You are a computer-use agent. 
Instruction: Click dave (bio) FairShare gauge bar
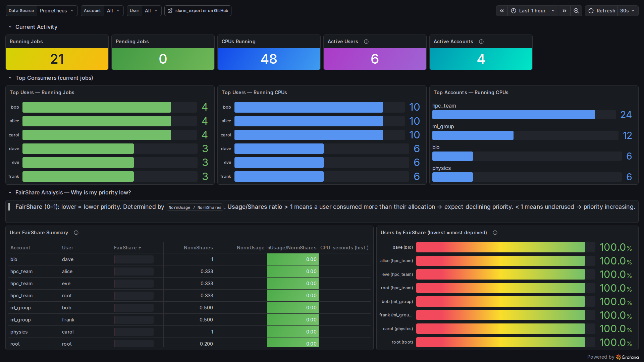pyautogui.click(x=501, y=247)
